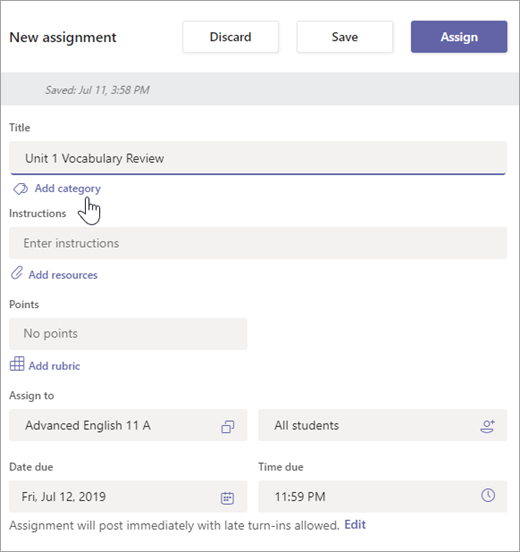
Task: Click the Add category link
Action: (x=68, y=189)
